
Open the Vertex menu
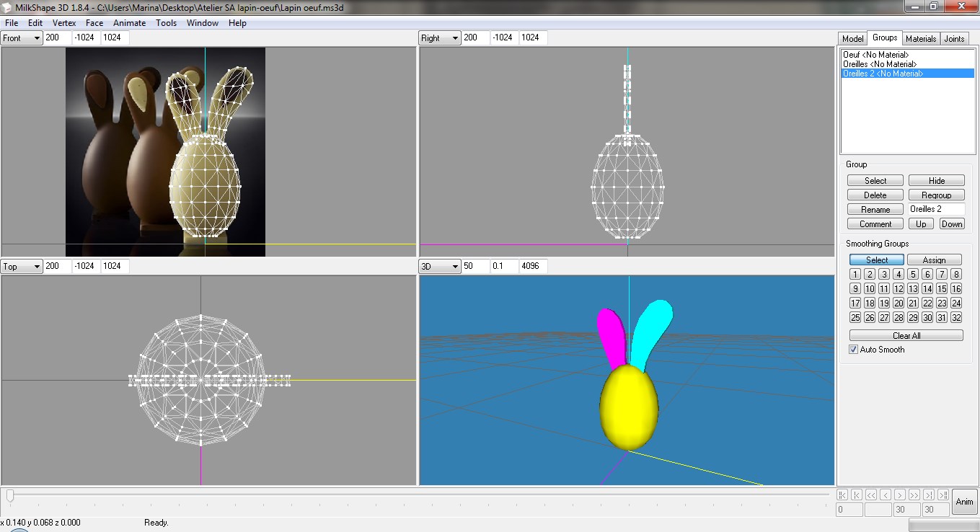coord(64,23)
